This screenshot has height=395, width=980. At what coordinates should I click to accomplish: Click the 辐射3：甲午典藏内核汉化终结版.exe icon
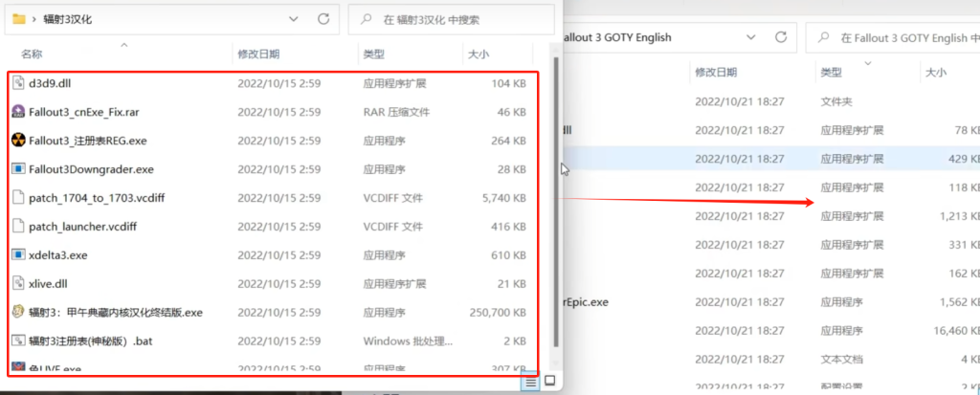18,313
